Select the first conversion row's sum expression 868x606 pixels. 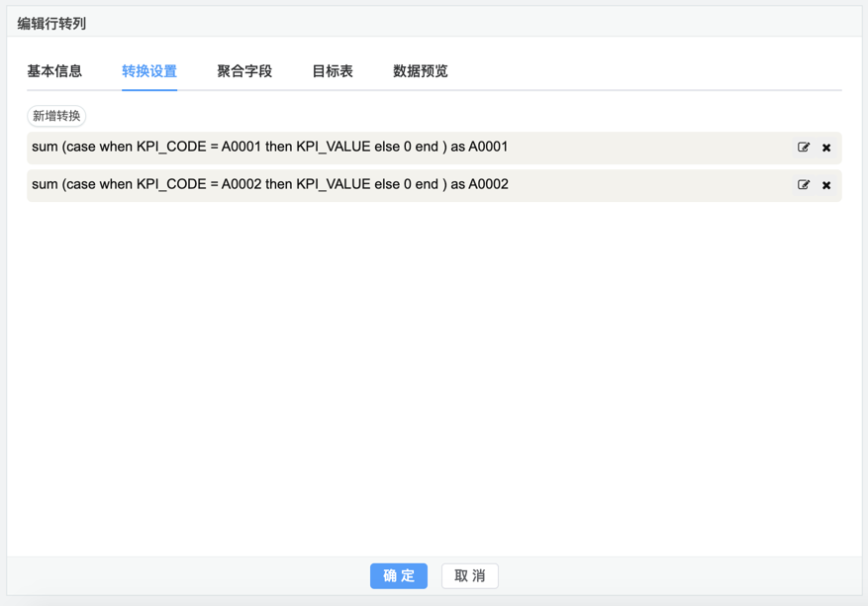point(269,147)
